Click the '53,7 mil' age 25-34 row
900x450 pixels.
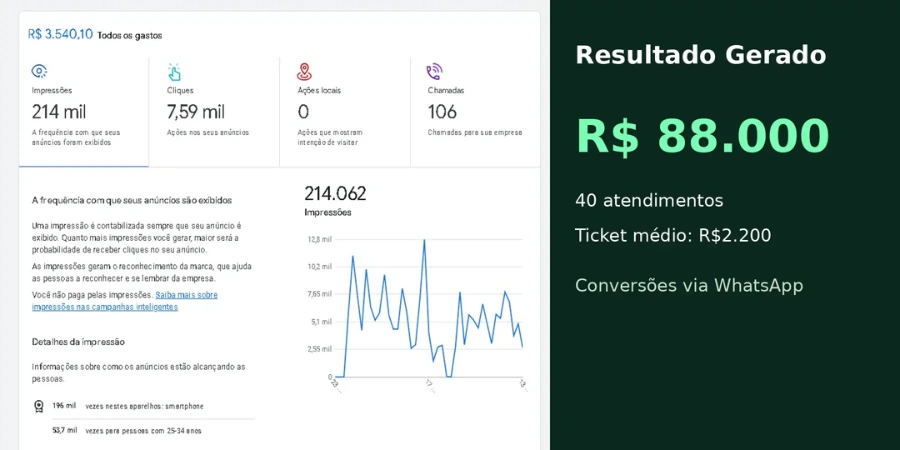pyautogui.click(x=128, y=430)
